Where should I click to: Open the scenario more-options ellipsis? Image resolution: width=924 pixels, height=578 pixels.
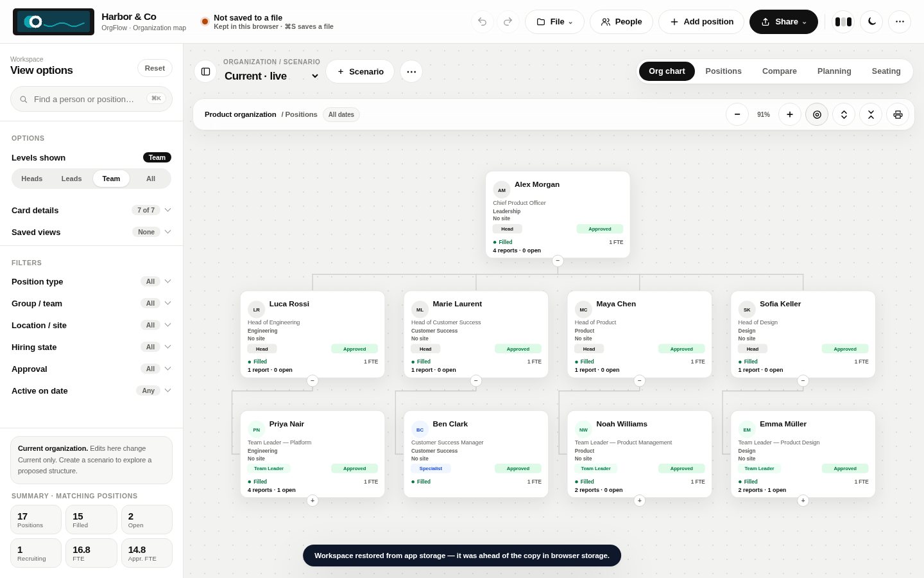(411, 71)
